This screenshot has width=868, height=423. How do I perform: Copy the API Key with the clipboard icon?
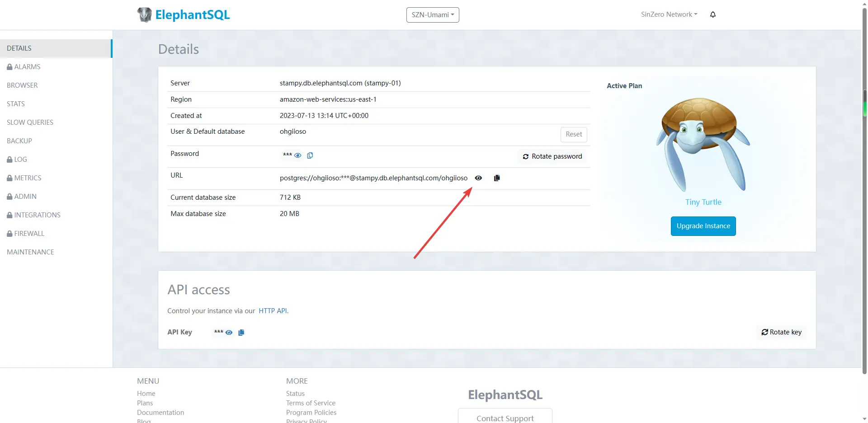coord(241,333)
